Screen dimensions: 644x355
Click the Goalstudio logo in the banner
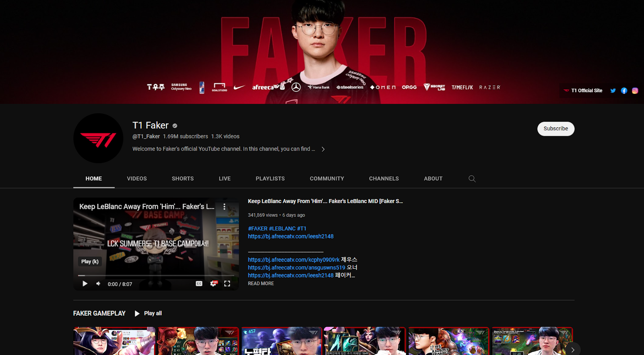tap(219, 87)
